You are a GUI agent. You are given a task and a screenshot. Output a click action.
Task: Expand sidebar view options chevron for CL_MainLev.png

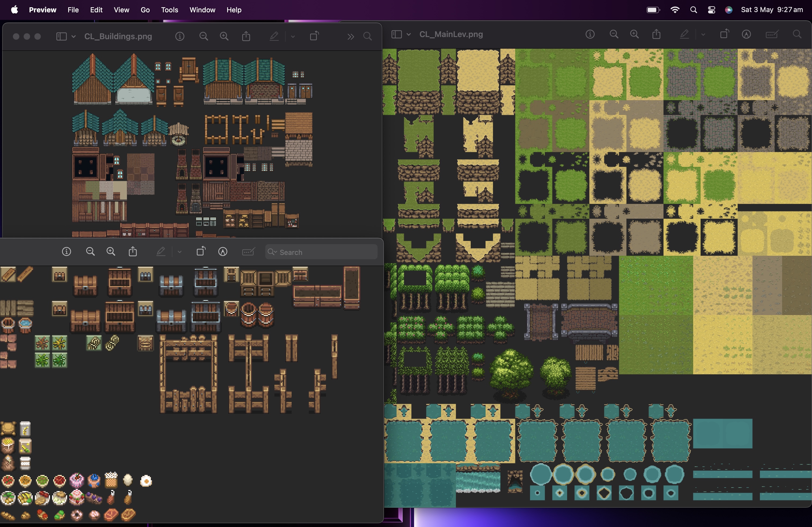click(x=409, y=34)
